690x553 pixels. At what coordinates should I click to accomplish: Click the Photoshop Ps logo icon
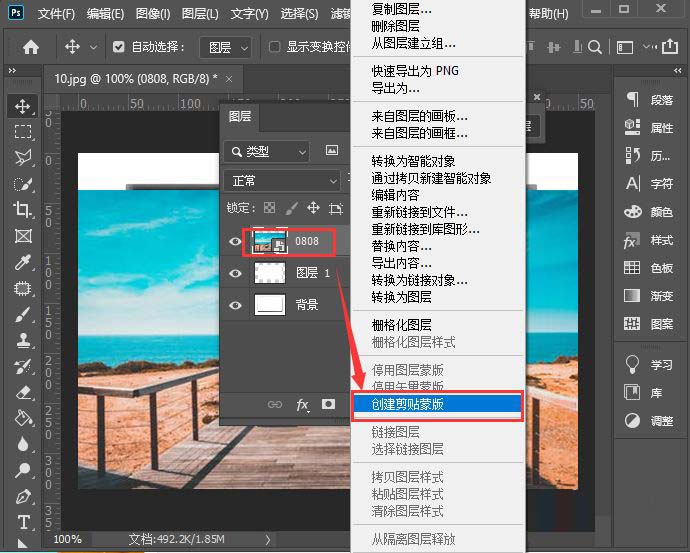16,12
